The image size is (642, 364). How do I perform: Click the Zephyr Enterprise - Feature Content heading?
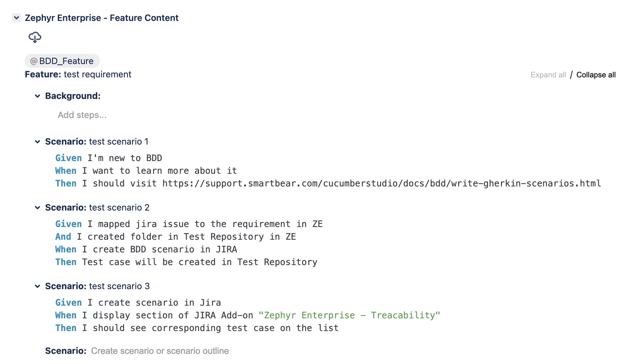coord(102,18)
